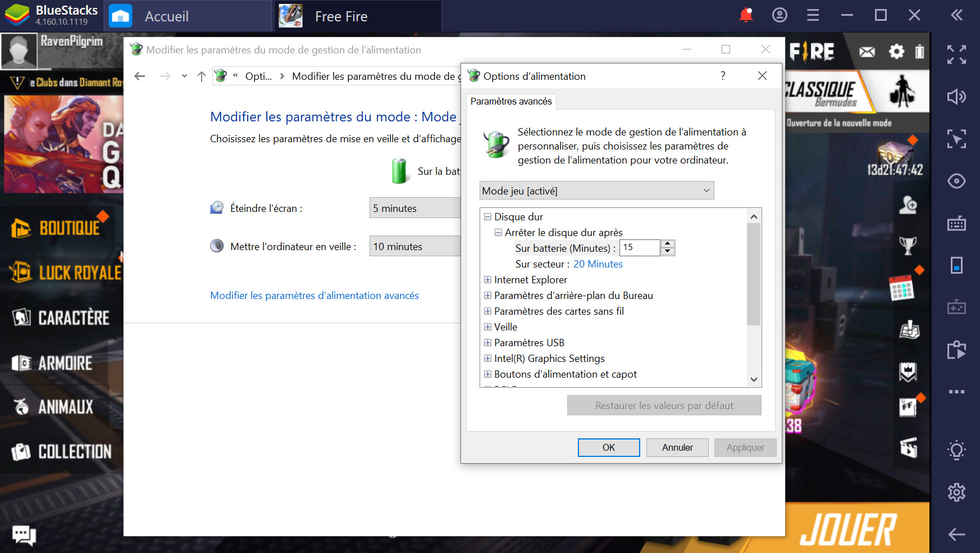Click scroll-up arrow in settings tree
The width and height of the screenshot is (980, 553).
point(754,216)
